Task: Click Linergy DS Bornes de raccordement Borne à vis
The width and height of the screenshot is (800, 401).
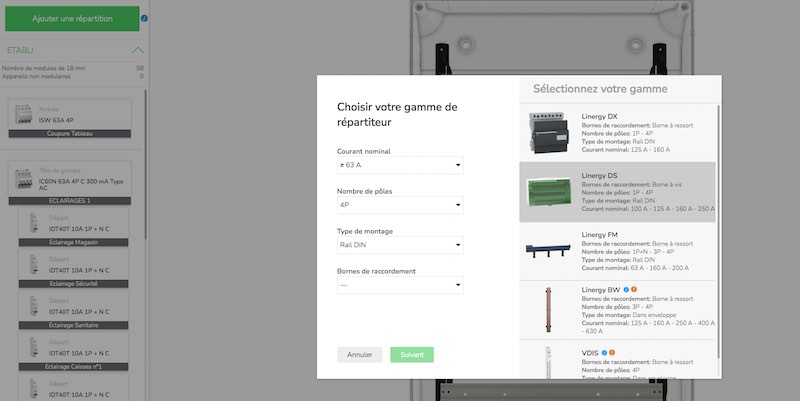Action: pos(632,185)
